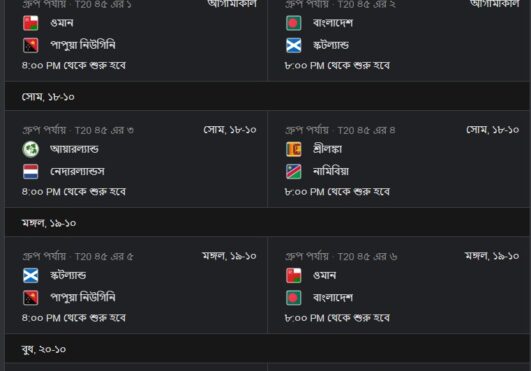Click the Namibia flag icon
Screen dimensions: 531x371
(x=293, y=172)
